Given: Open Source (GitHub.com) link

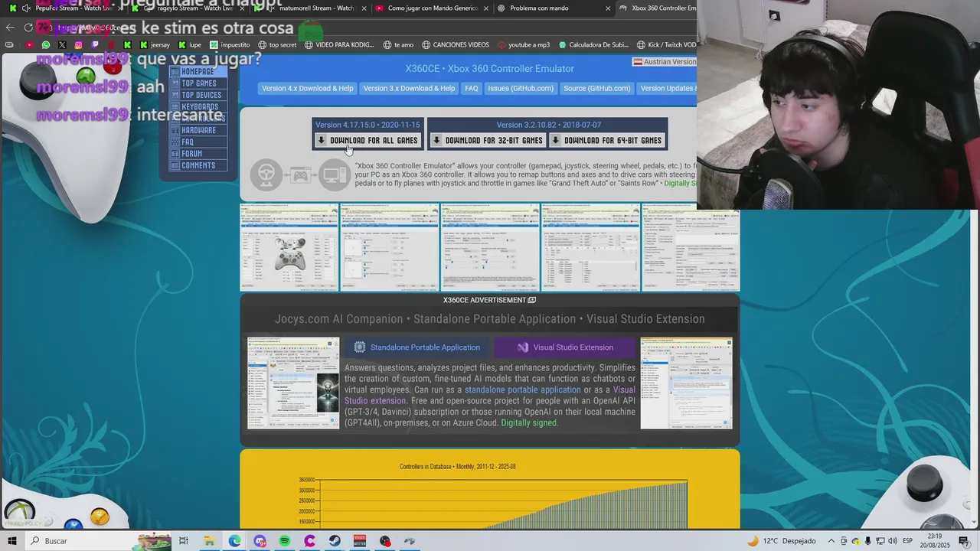Looking at the screenshot, I should (x=597, y=88).
